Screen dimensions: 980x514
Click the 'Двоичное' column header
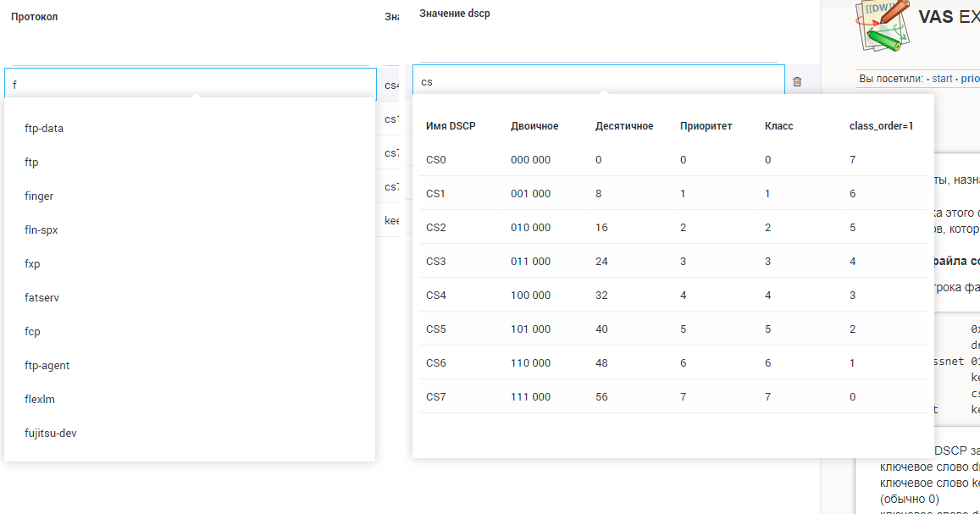point(534,125)
